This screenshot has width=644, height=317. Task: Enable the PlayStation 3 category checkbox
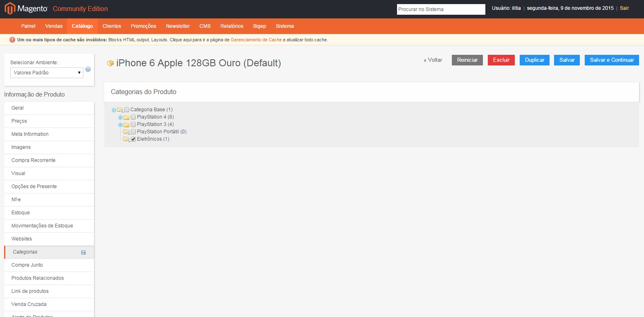point(133,124)
